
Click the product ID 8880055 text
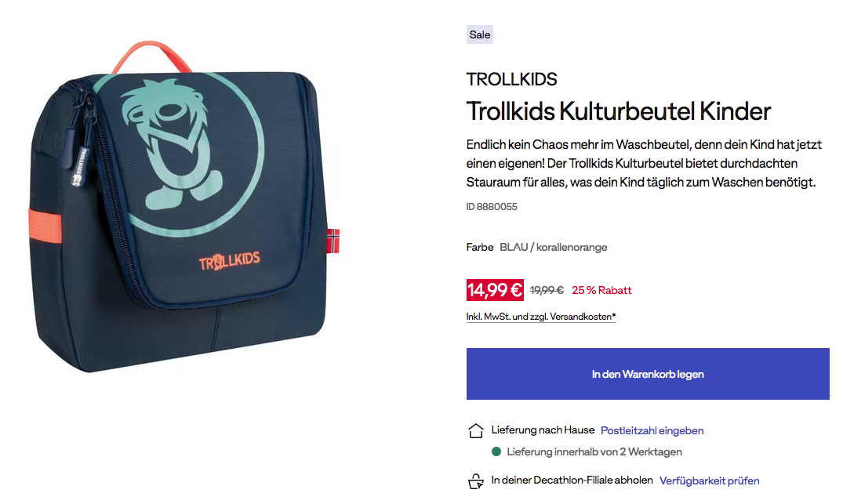pyautogui.click(x=492, y=206)
